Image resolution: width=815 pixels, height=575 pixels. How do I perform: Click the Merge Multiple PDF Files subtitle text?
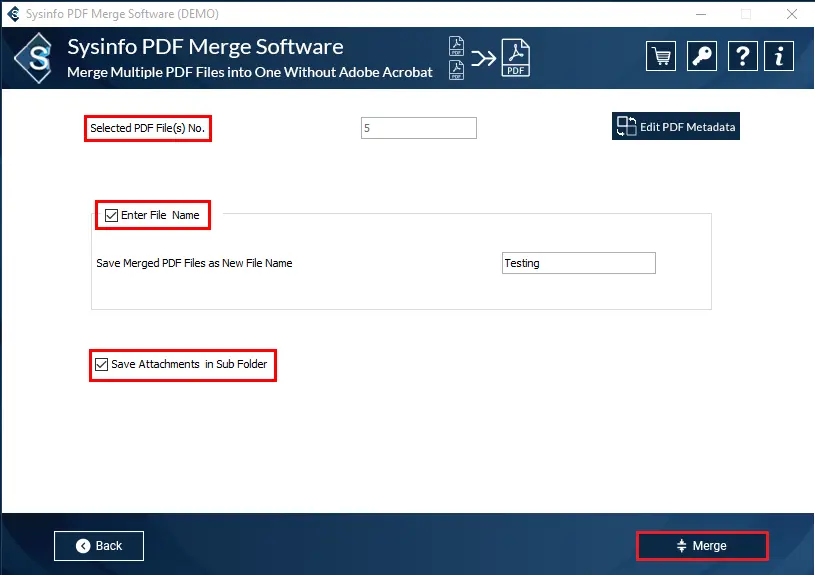(249, 72)
